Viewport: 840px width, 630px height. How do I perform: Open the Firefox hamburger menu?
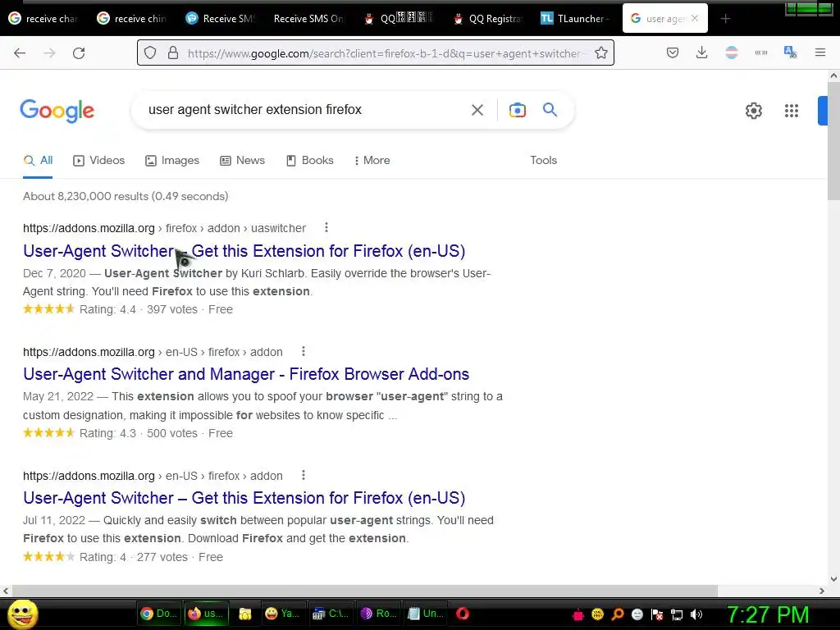click(x=820, y=52)
